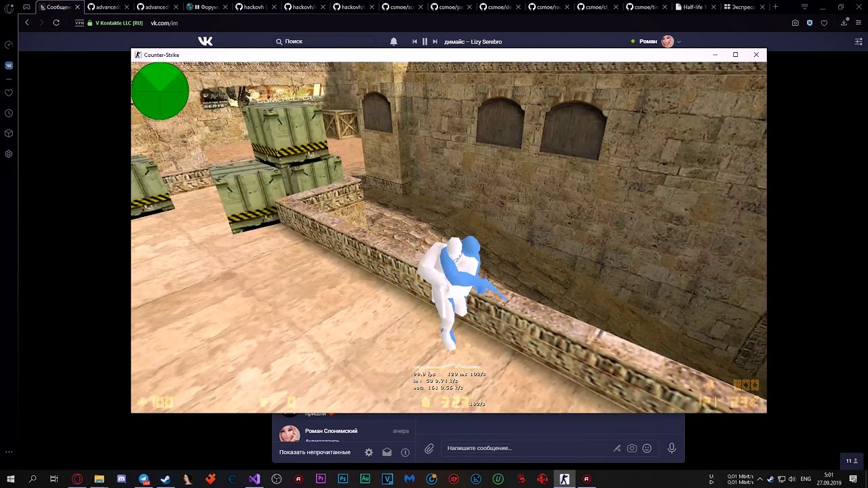
Task: Open the emoji smiley picker
Action: coord(647,448)
